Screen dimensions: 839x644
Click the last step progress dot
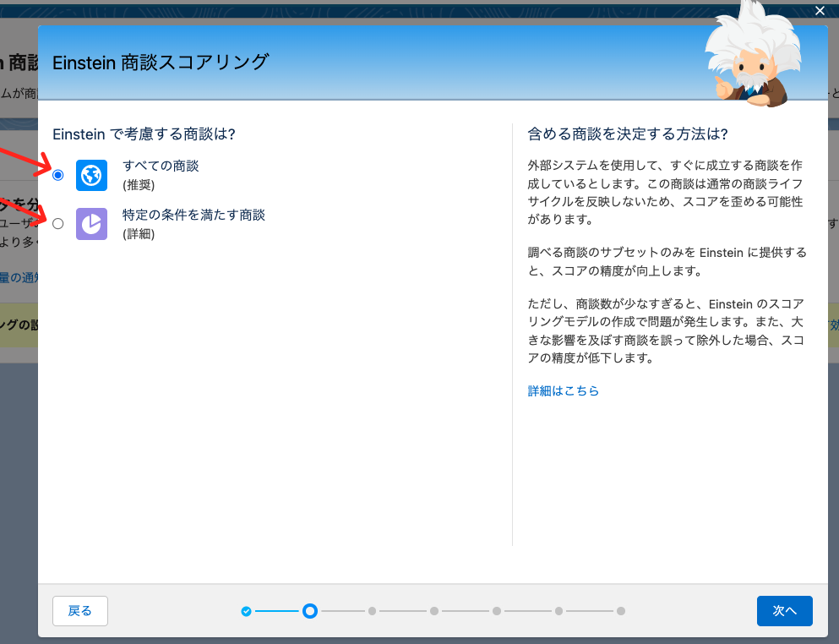pyautogui.click(x=621, y=611)
